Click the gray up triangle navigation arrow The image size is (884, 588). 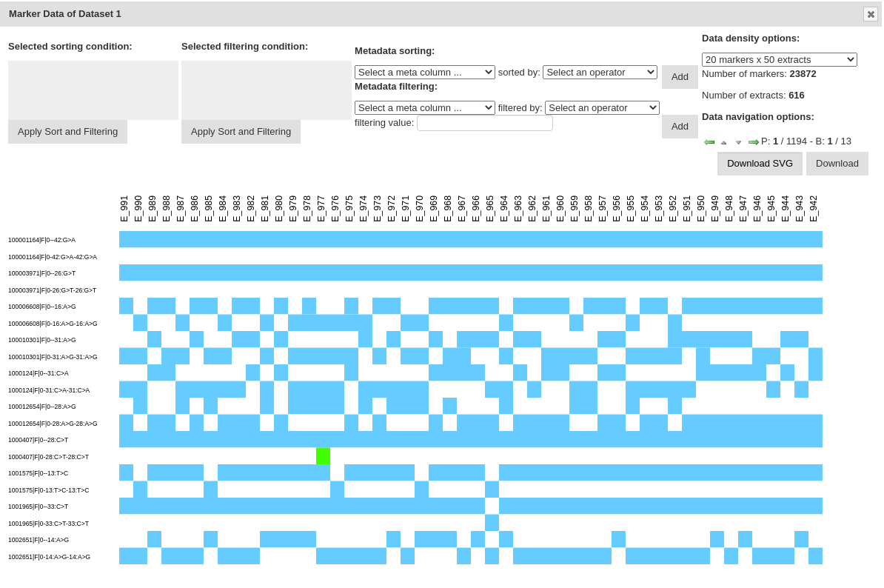[x=723, y=142]
